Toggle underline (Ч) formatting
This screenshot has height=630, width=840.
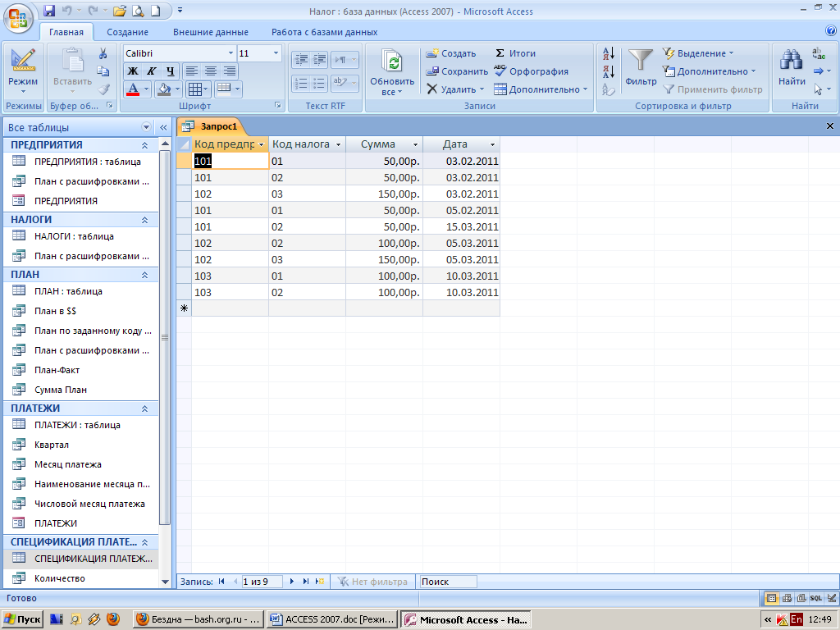click(x=170, y=71)
